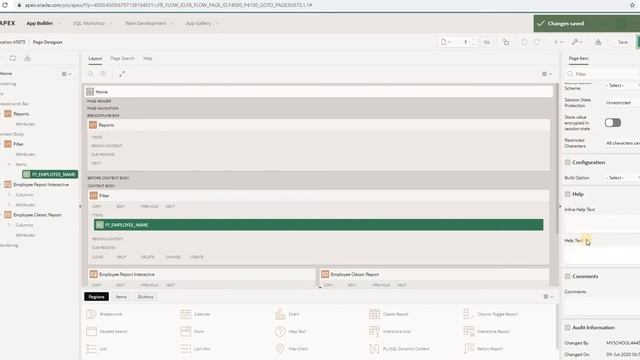Pick the Interactive Report gallery region

[x=486, y=331]
